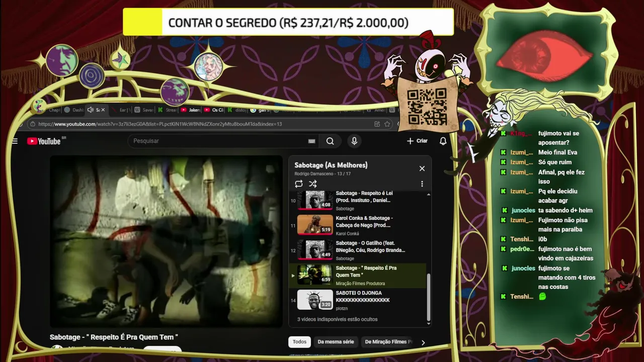Viewport: 644px width, 362px height.
Task: Switch to the Stream Kick tab
Action: pyautogui.click(x=168, y=110)
